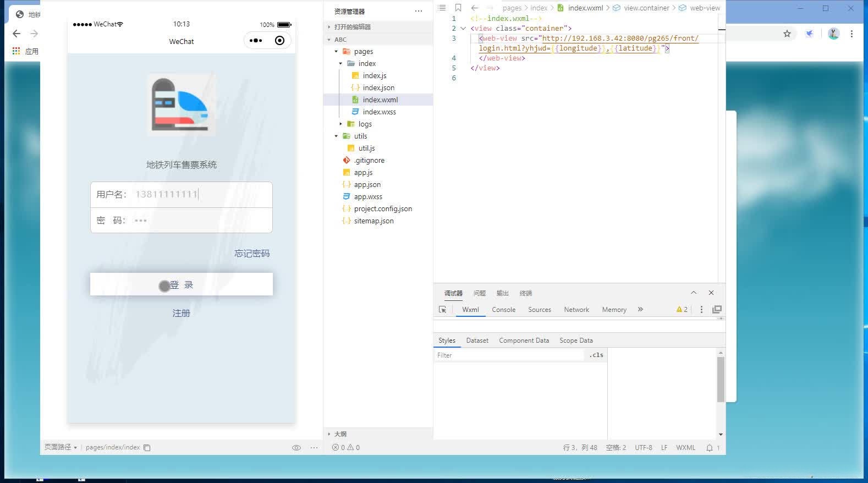Click the dock devtools panel icon
The height and width of the screenshot is (483, 868).
(717, 310)
